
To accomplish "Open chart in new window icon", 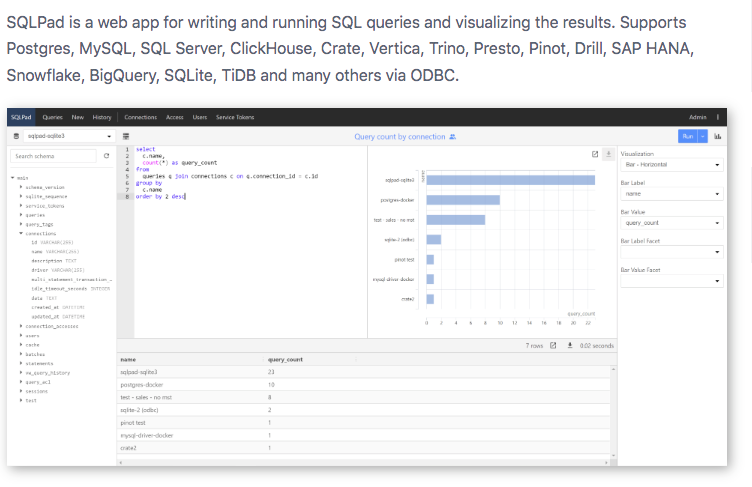I will pyautogui.click(x=595, y=154).
